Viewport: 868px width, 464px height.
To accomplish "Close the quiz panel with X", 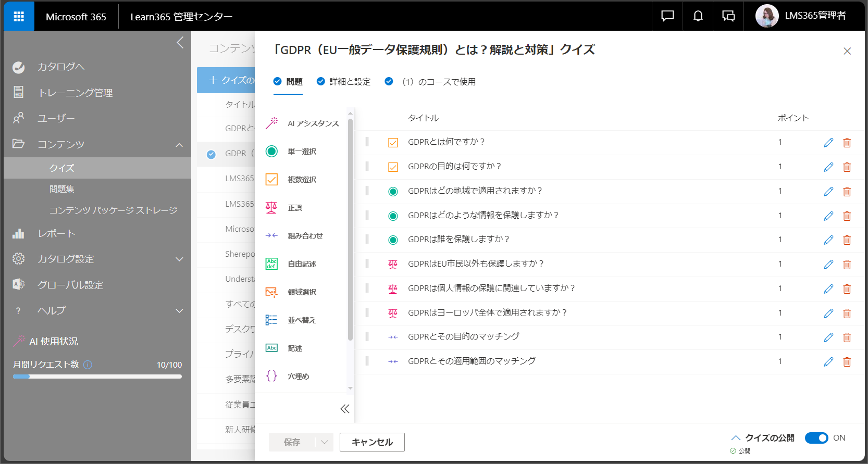I will point(847,51).
